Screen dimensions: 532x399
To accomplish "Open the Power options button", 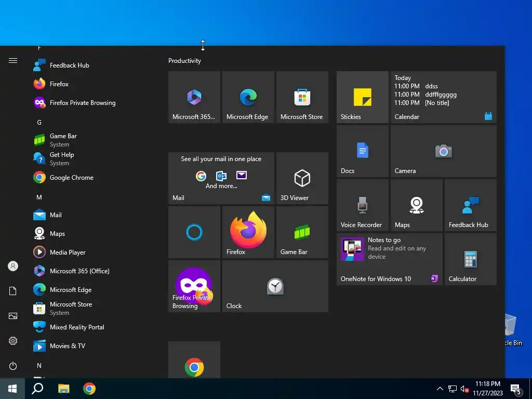I will pos(13,366).
